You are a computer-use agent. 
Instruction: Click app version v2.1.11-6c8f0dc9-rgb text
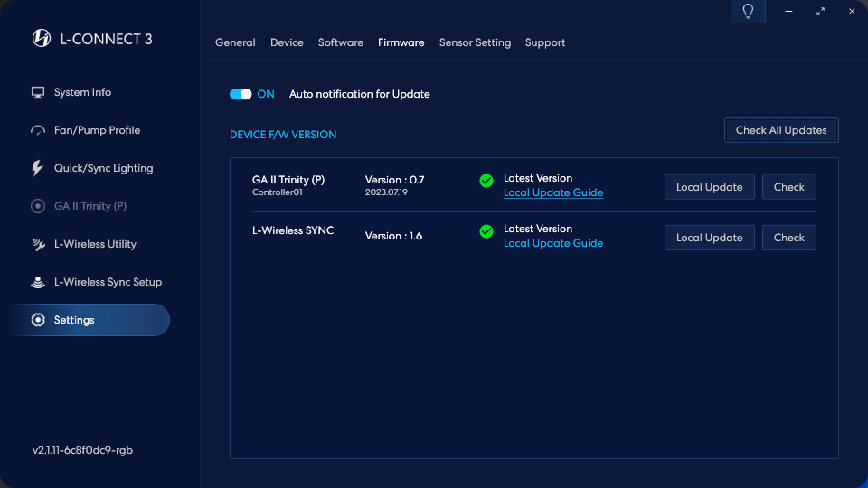click(82, 450)
